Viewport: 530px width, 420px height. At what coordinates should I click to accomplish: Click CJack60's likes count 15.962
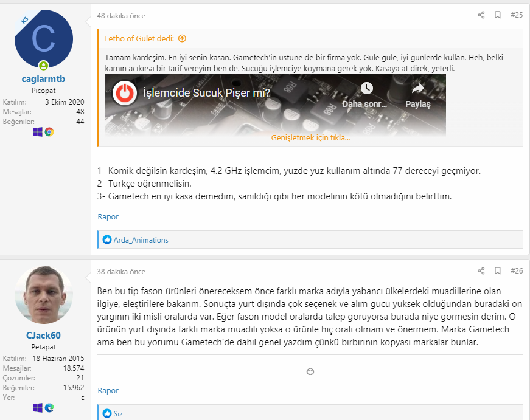(74, 388)
